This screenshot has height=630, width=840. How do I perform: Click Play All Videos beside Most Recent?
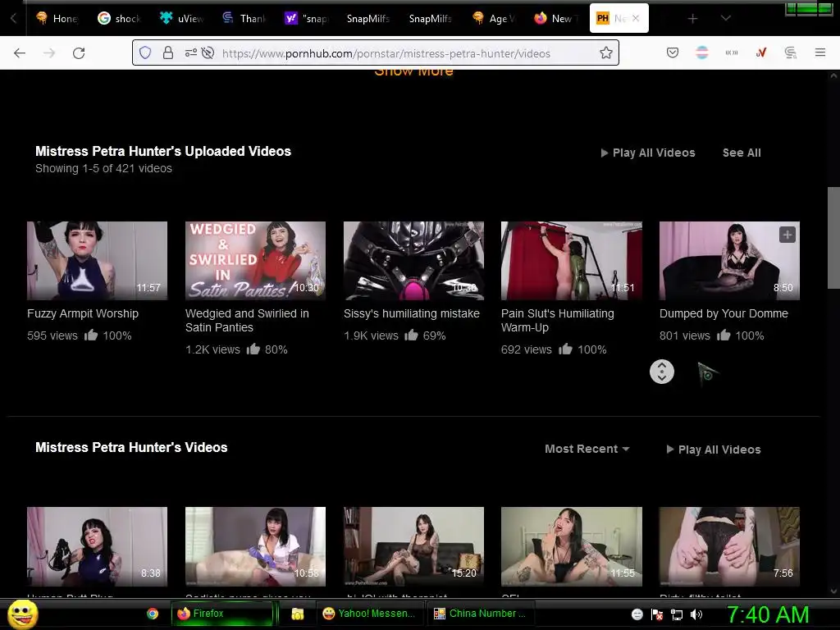714,450
